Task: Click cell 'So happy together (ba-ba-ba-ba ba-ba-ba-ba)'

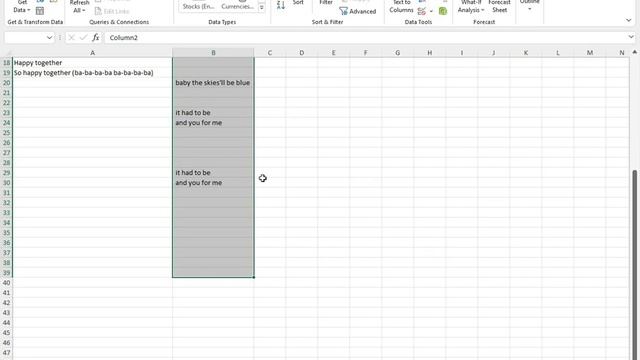Action: click(x=93, y=73)
